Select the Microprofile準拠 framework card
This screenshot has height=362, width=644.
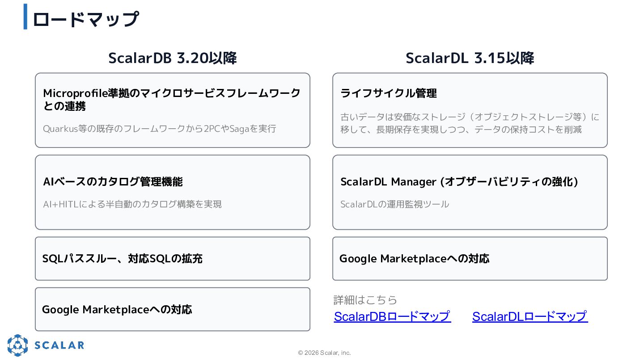173,110
